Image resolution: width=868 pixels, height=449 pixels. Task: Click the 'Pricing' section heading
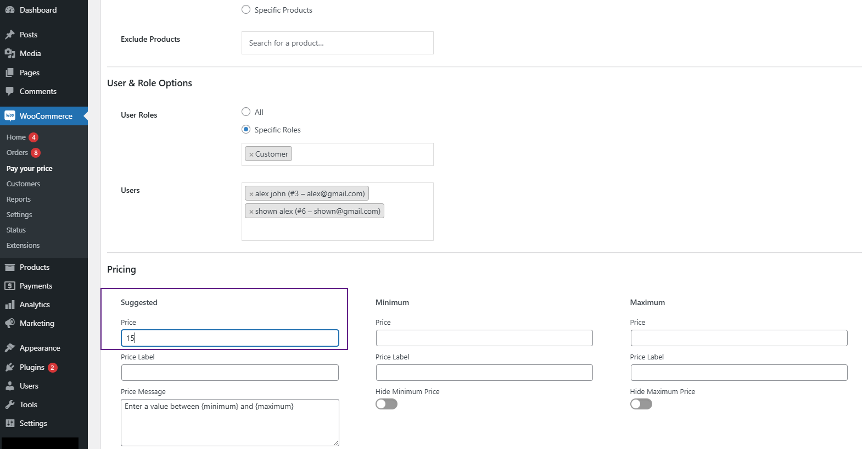click(121, 269)
